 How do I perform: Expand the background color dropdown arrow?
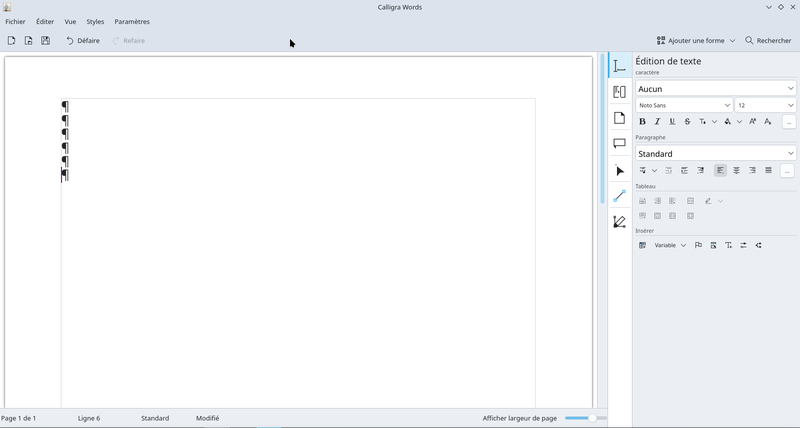pyautogui.click(x=739, y=121)
